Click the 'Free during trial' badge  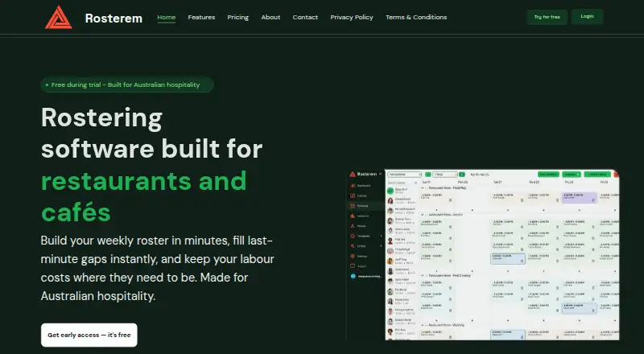coord(127,84)
